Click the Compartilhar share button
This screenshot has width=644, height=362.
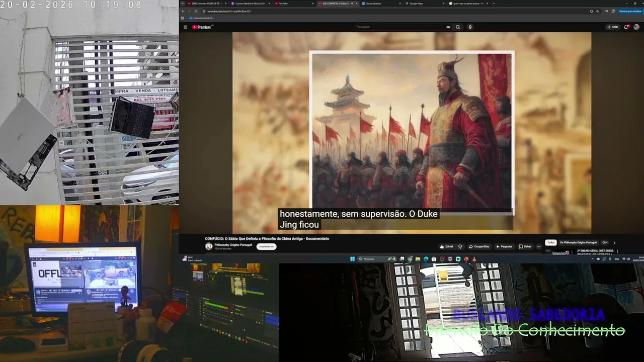(x=479, y=246)
